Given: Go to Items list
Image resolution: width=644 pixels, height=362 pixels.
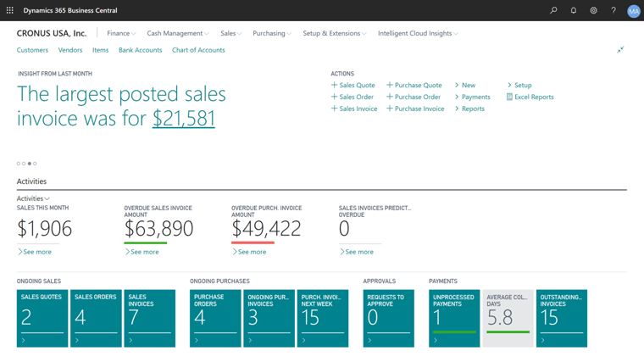Looking at the screenshot, I should pos(100,50).
